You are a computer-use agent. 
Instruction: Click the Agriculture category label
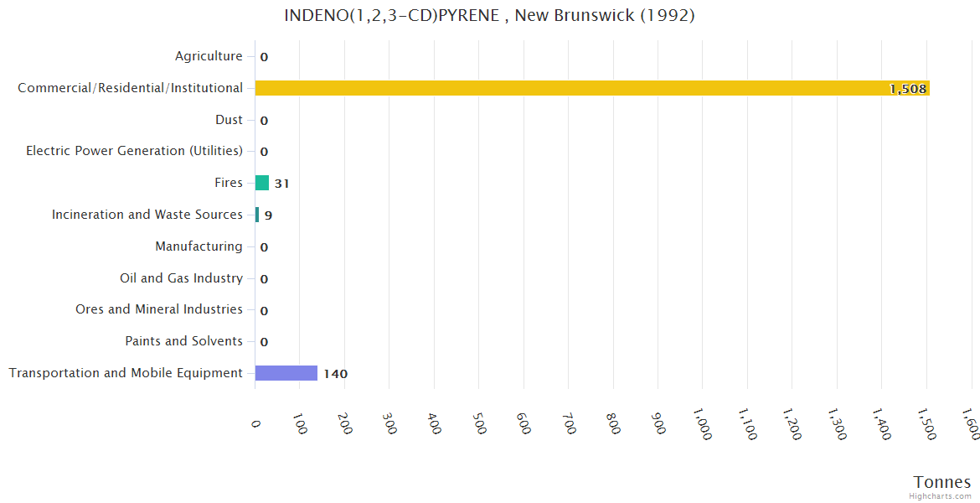(209, 56)
